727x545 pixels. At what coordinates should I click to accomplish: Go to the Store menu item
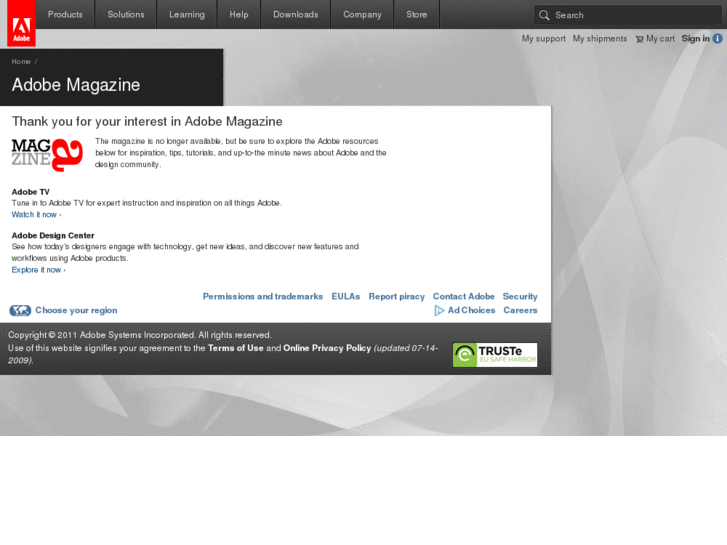click(x=416, y=14)
